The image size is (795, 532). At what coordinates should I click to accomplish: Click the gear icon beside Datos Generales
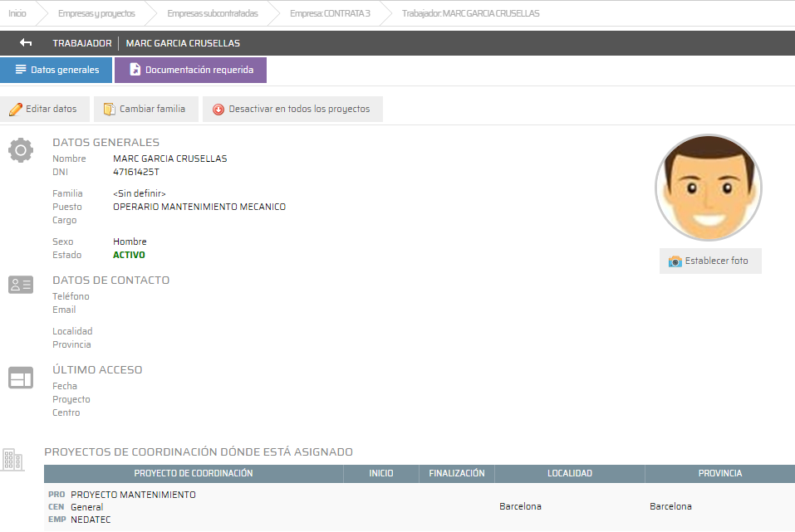click(x=20, y=150)
